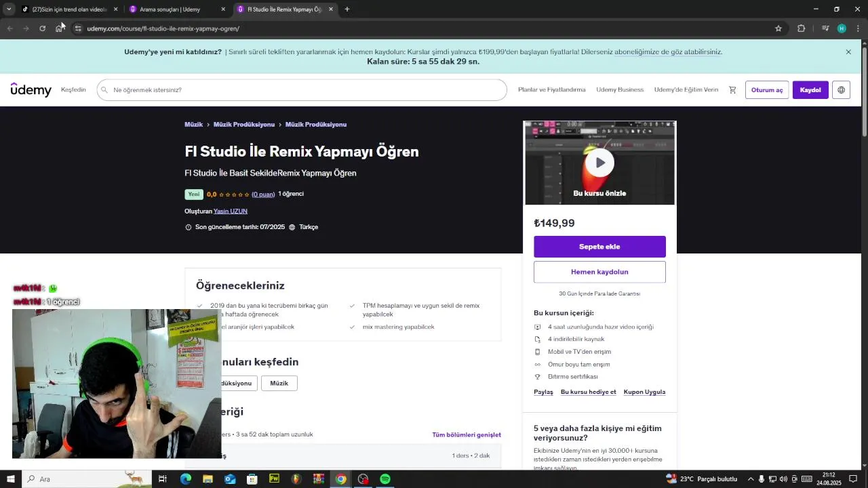Click the Bu kursu önizle thumbnail
This screenshot has width=868, height=488.
pos(600,163)
